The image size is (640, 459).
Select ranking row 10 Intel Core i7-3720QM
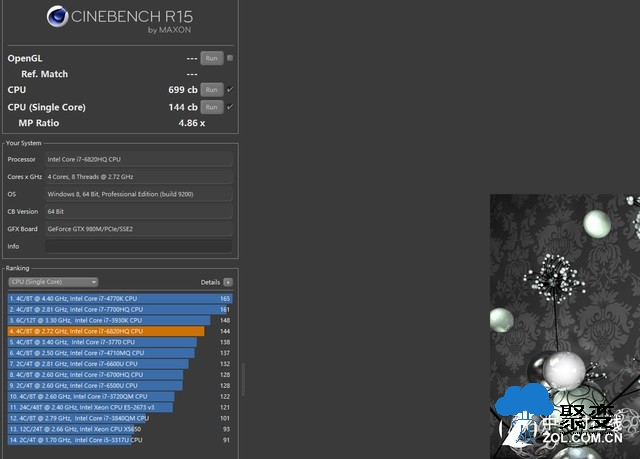click(120, 397)
